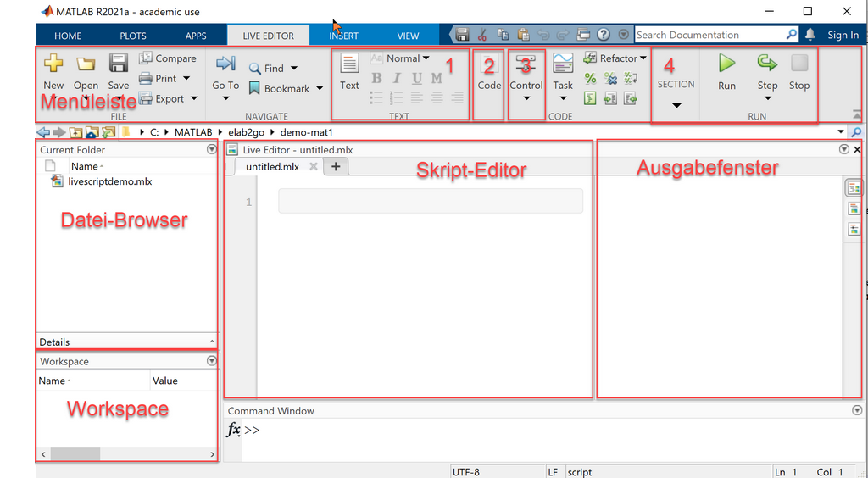Click the Open folder icon
This screenshot has height=478, width=868.
tap(86, 64)
